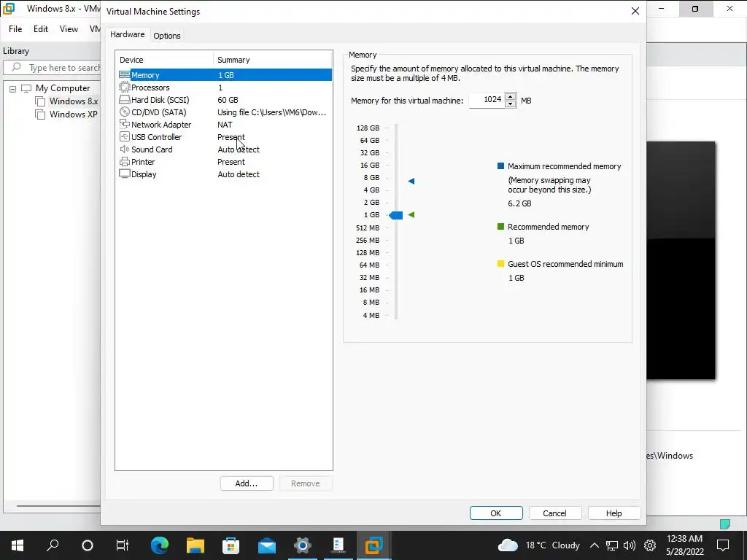747x560 pixels.
Task: Click the memory slider thumb at 1 GB
Action: tap(396, 215)
